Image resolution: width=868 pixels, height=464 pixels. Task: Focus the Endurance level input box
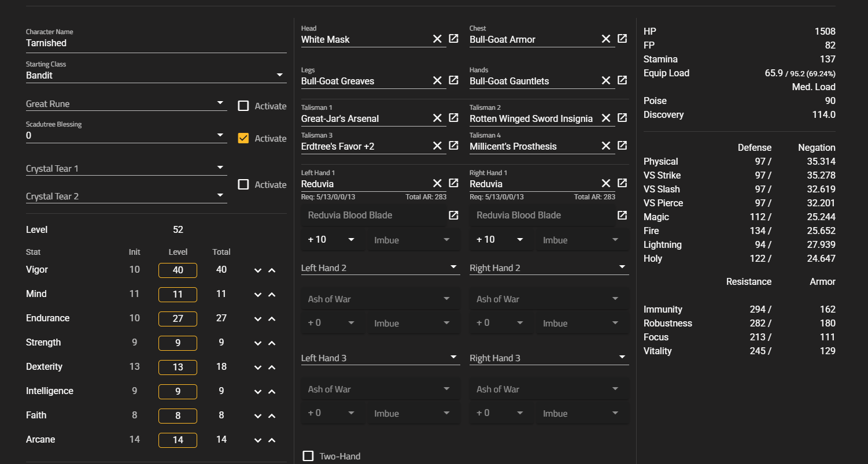[x=178, y=319]
